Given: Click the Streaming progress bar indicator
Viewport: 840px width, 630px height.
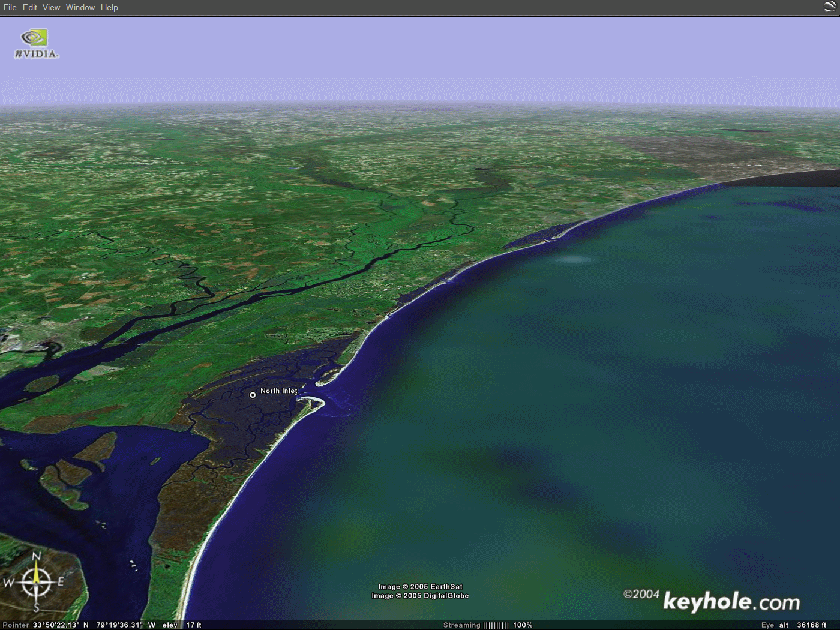Looking at the screenshot, I should coord(496,625).
